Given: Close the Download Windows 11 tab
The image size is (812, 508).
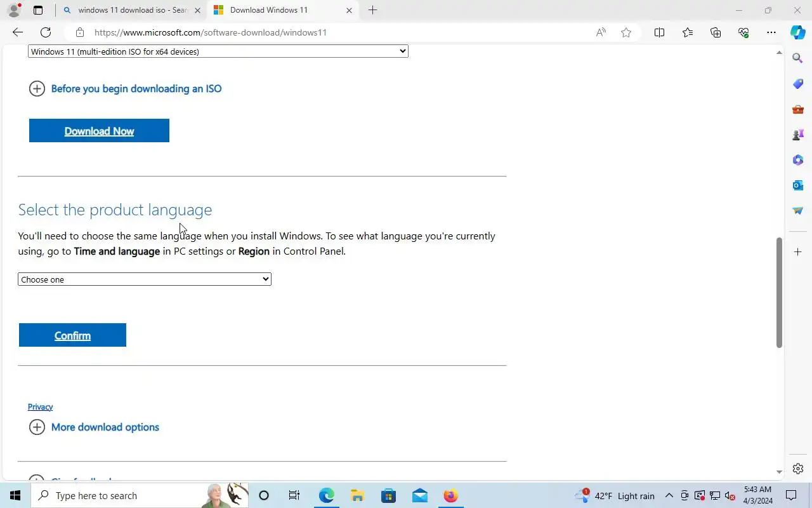Looking at the screenshot, I should coord(349,10).
